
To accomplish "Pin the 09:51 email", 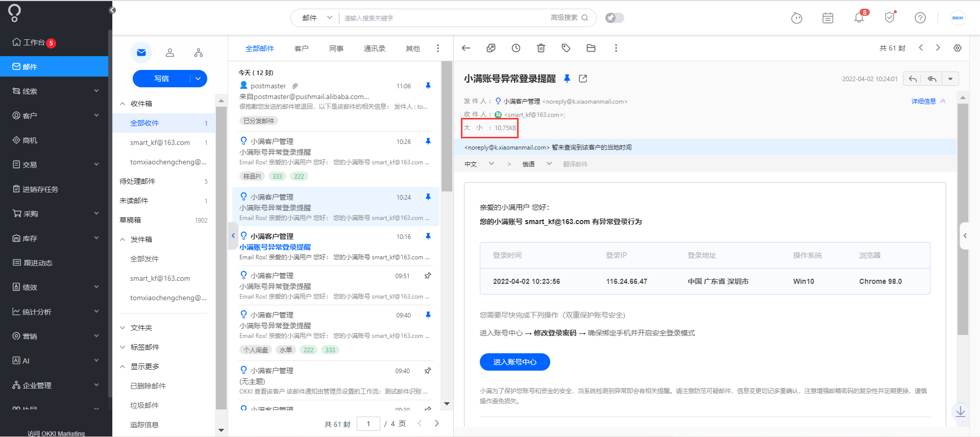I will point(428,276).
